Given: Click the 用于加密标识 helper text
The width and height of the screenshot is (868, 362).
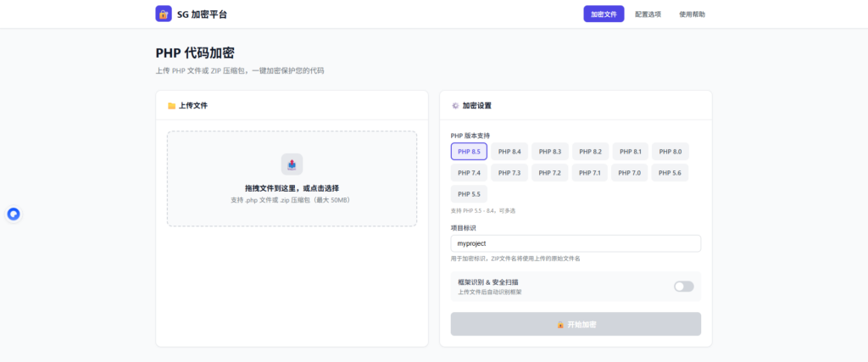Looking at the screenshot, I should (515, 259).
